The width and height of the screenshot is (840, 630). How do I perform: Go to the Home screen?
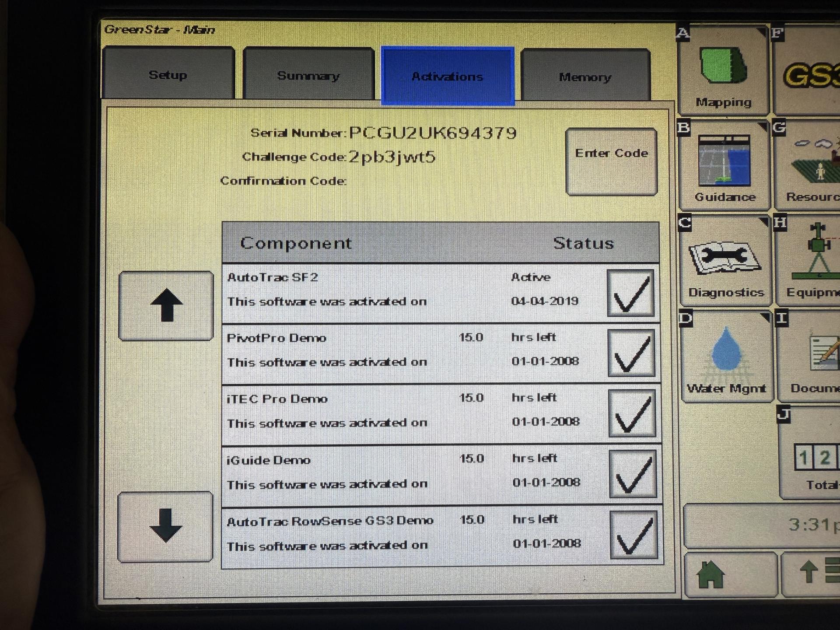click(x=731, y=574)
